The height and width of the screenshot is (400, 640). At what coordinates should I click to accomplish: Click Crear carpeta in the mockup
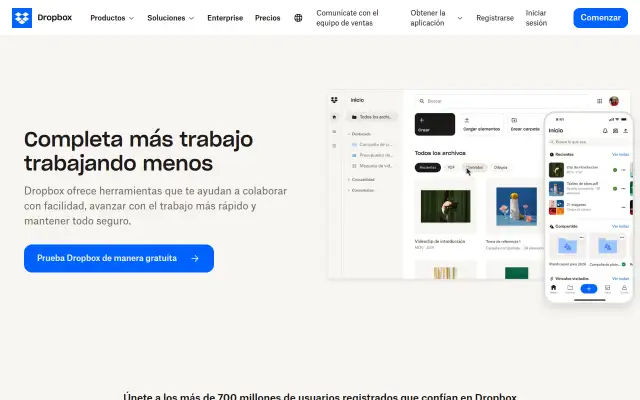[x=525, y=124]
